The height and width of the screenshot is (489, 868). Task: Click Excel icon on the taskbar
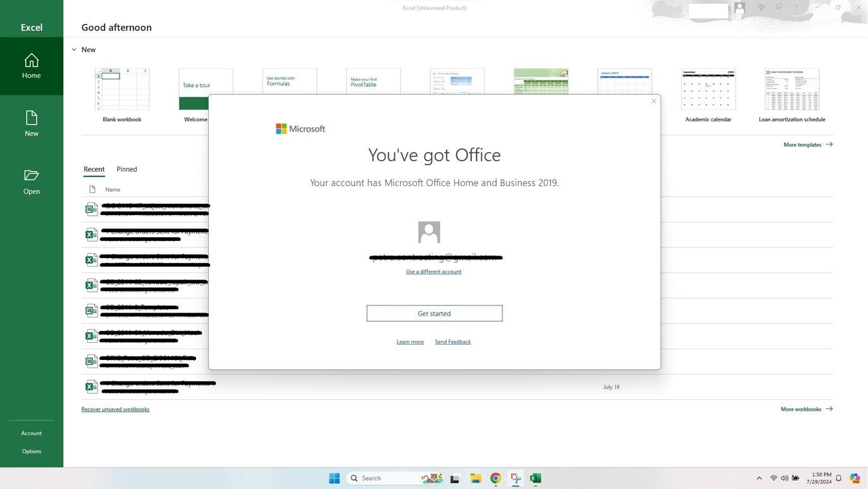(x=536, y=478)
